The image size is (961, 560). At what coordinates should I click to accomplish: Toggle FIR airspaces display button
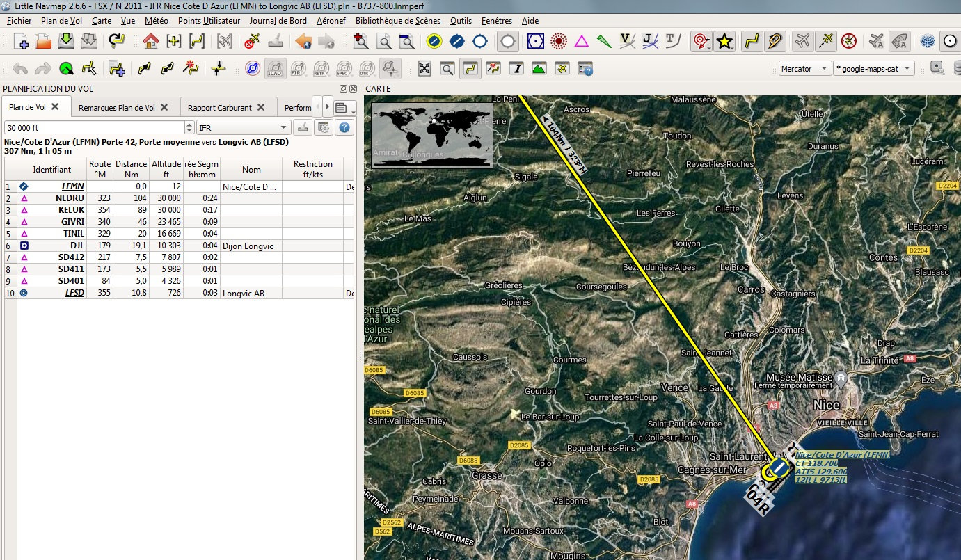pyautogui.click(x=299, y=69)
